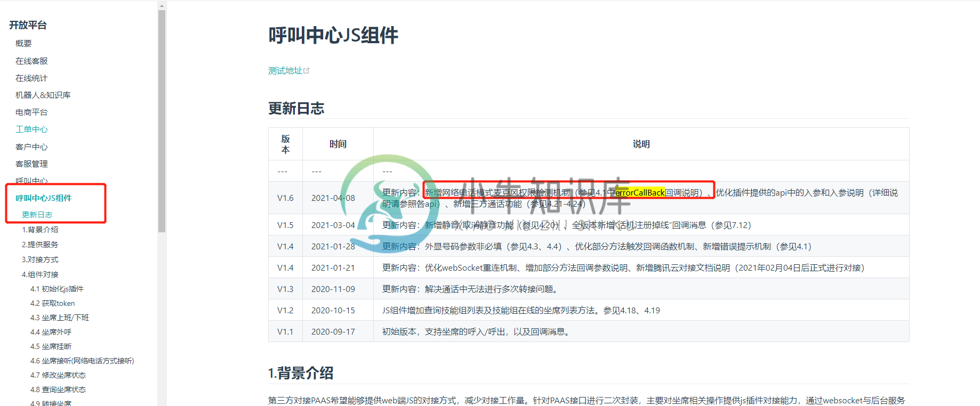980x406 pixels.
Task: Click the 说明 column header
Action: pyautogui.click(x=641, y=144)
